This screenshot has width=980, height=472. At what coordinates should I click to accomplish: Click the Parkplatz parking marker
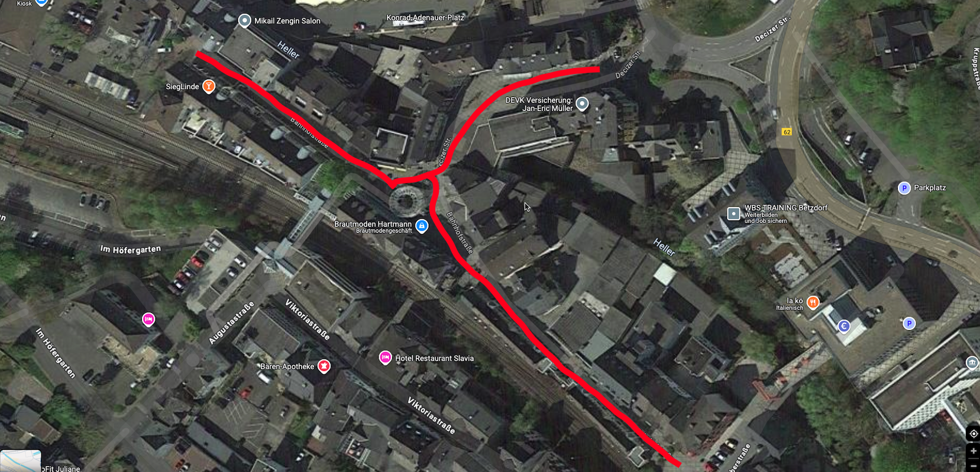coord(904,188)
